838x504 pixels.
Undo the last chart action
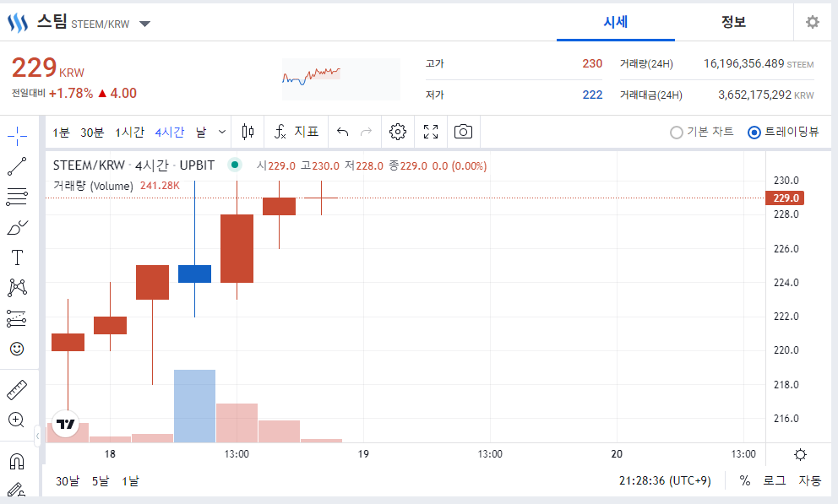coord(343,132)
